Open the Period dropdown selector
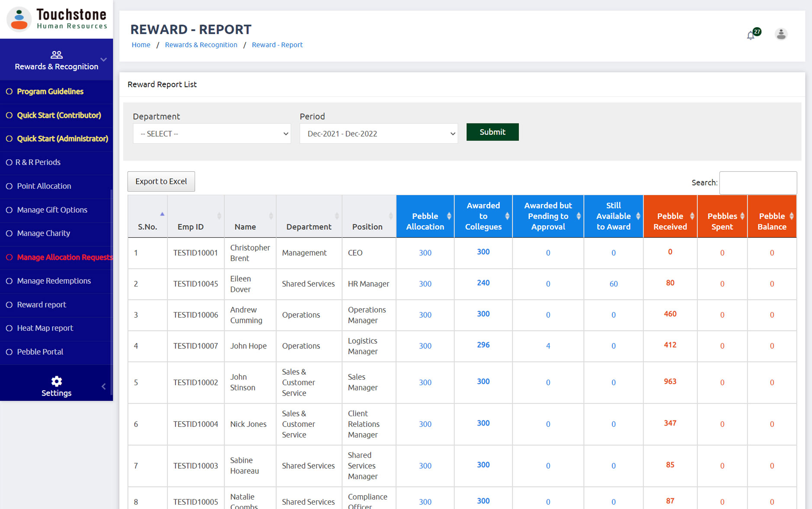The width and height of the screenshot is (812, 509). click(x=379, y=134)
